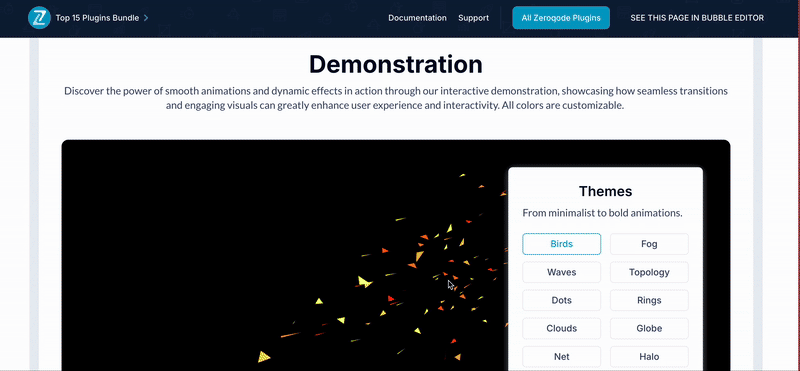The image size is (800, 371).
Task: Select the Dots theme
Action: (x=561, y=300)
